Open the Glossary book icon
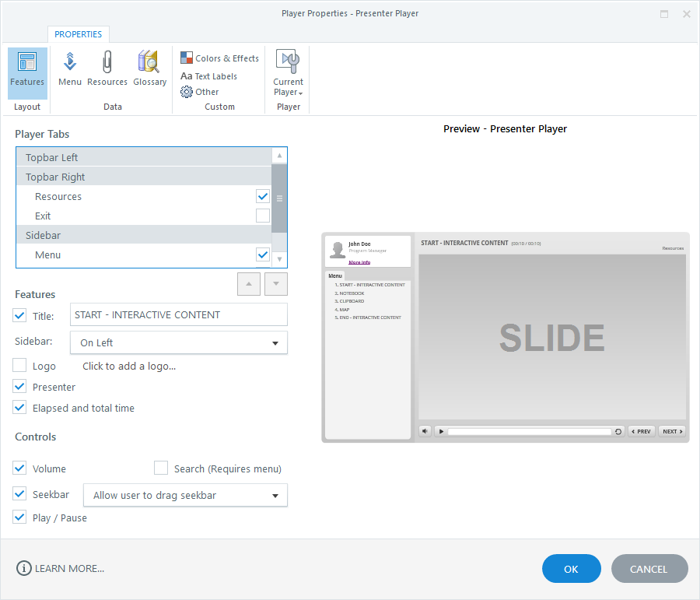The width and height of the screenshot is (700, 600). pos(149,69)
